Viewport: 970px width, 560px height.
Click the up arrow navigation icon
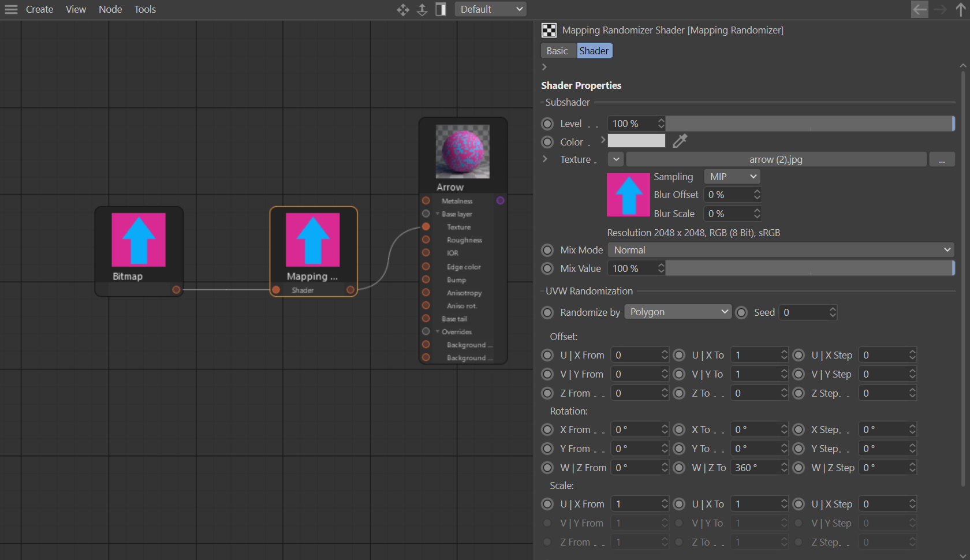(x=961, y=9)
